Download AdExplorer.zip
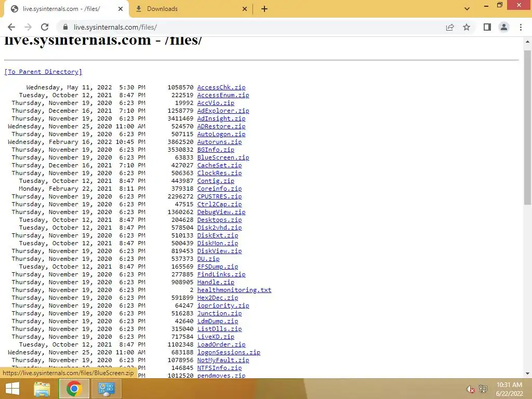532x399 pixels. point(223,111)
